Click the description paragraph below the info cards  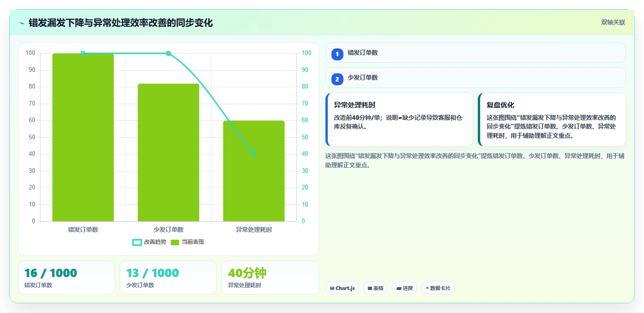point(475,160)
